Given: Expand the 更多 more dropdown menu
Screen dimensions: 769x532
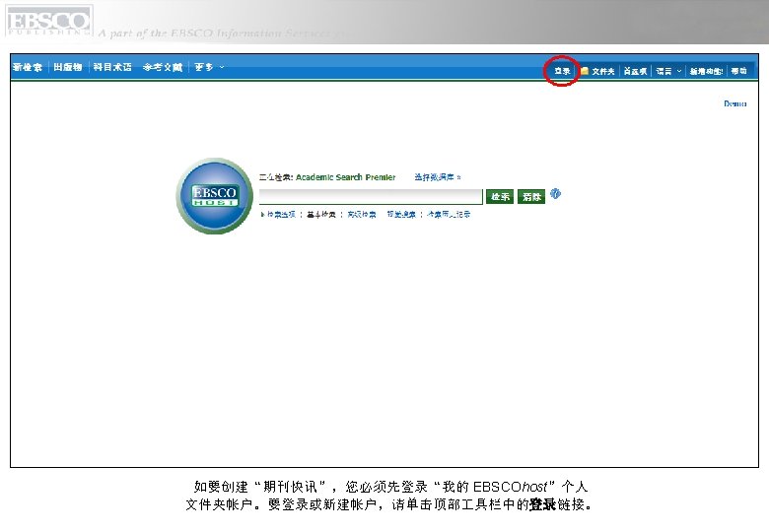Looking at the screenshot, I should point(209,67).
